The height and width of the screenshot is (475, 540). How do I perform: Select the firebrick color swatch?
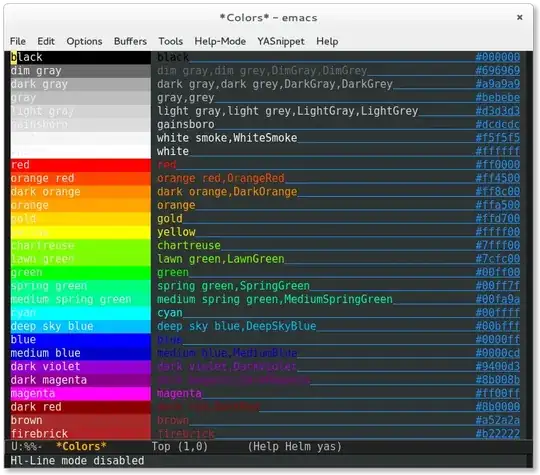click(81, 433)
